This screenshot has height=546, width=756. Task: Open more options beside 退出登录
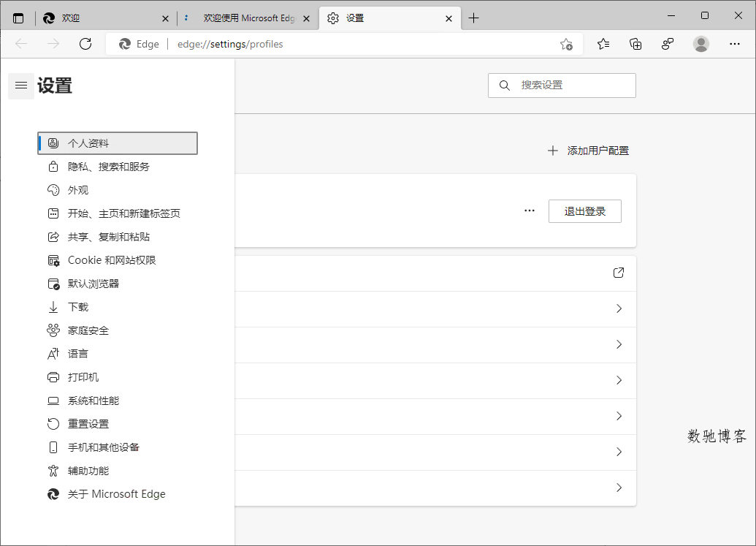tap(530, 211)
